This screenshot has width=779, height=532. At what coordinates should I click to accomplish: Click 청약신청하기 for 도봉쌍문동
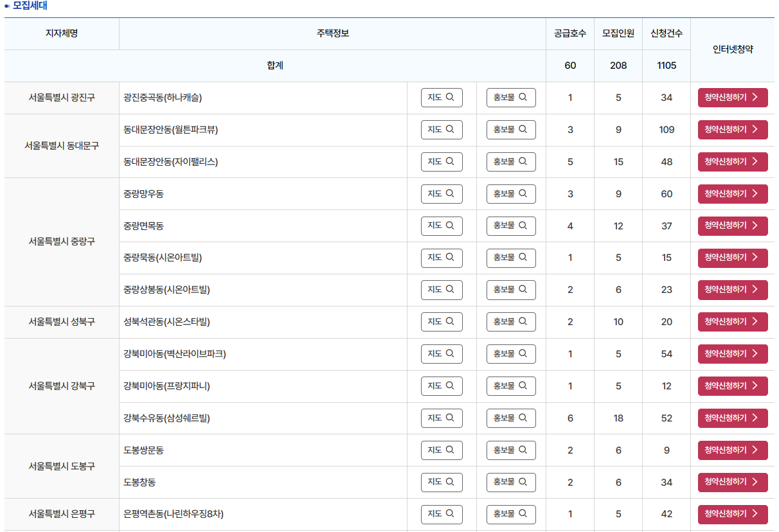pyautogui.click(x=733, y=450)
